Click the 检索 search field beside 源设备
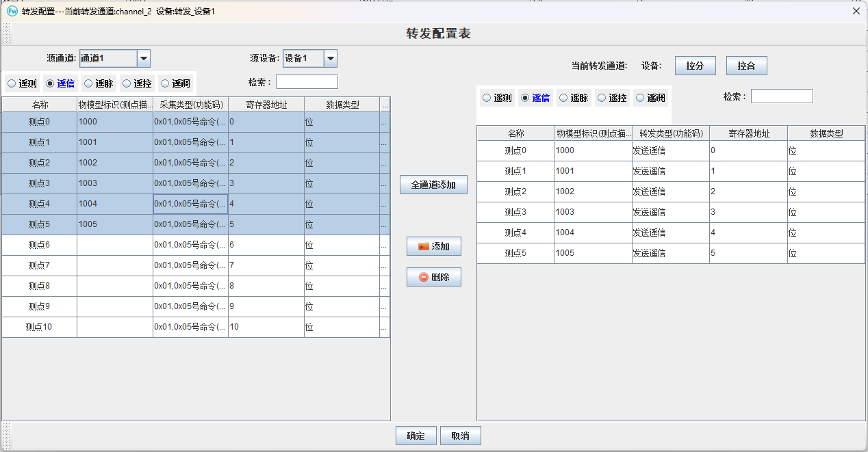 [x=307, y=82]
